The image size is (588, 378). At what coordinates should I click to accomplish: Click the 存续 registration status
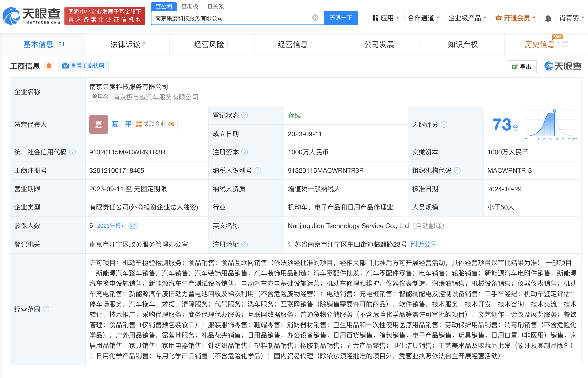point(294,115)
